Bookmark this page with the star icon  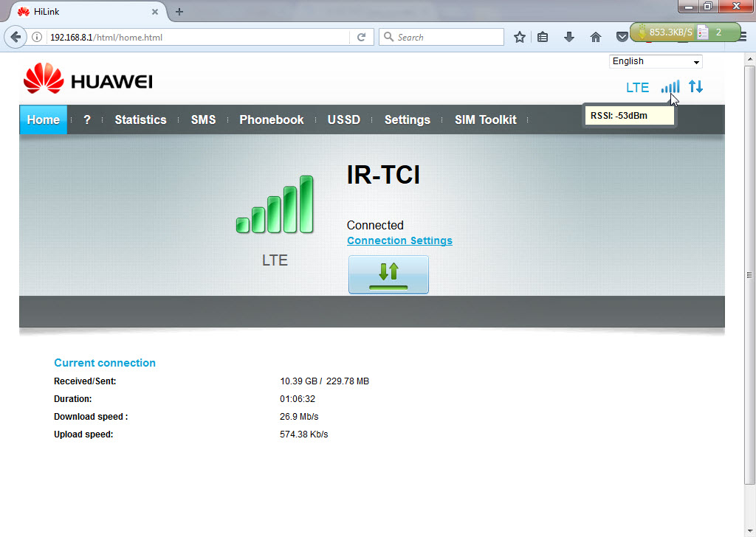click(519, 37)
